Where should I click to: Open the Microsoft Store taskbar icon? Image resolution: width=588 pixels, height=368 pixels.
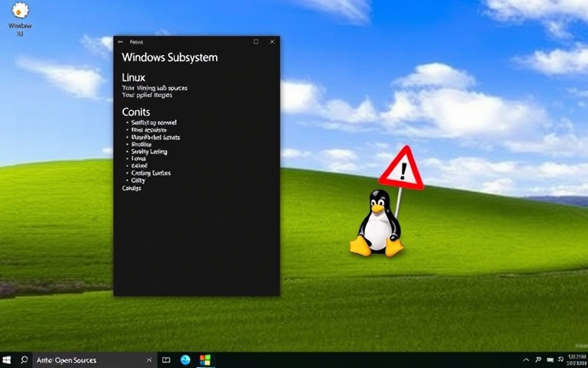click(205, 360)
